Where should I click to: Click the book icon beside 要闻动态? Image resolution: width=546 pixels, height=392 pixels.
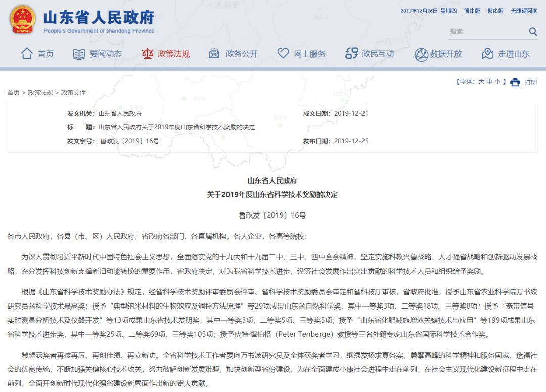pyautogui.click(x=79, y=54)
